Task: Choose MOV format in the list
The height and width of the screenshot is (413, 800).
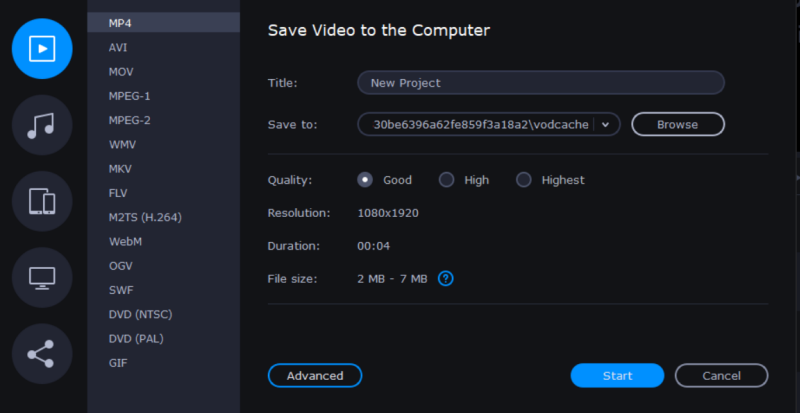Action: pyautogui.click(x=121, y=71)
